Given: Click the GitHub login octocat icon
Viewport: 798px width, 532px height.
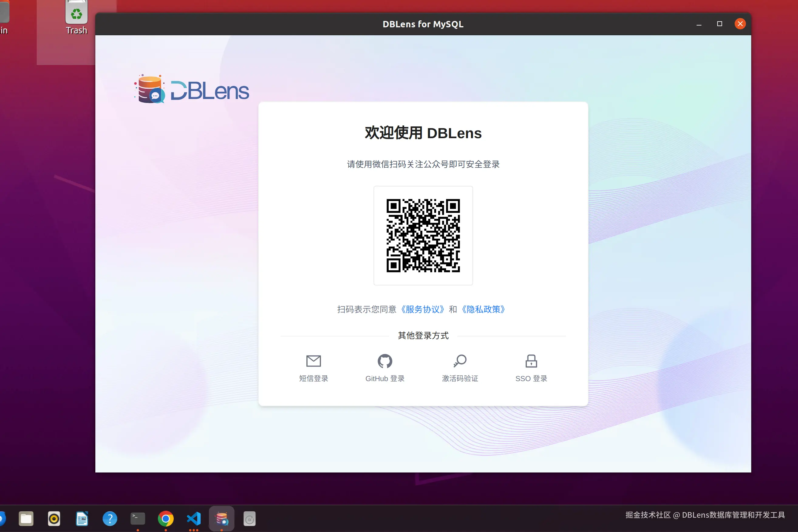Looking at the screenshot, I should click(385, 361).
